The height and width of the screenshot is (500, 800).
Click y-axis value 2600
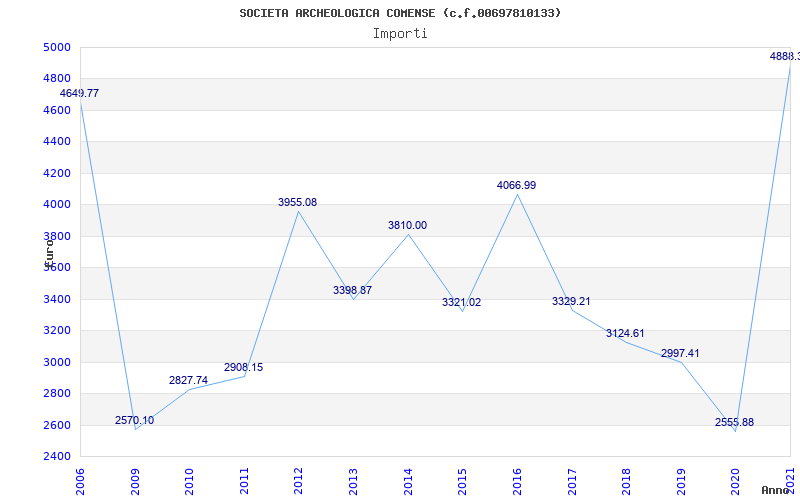click(x=56, y=425)
